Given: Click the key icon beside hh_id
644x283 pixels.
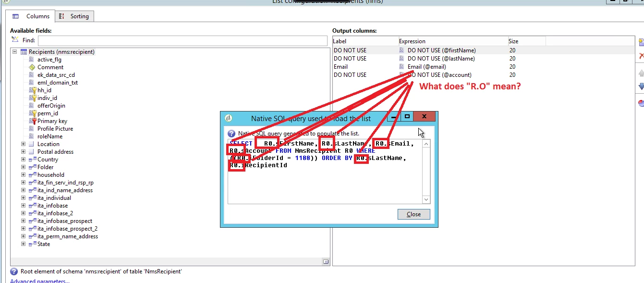Looking at the screenshot, I should (32, 90).
